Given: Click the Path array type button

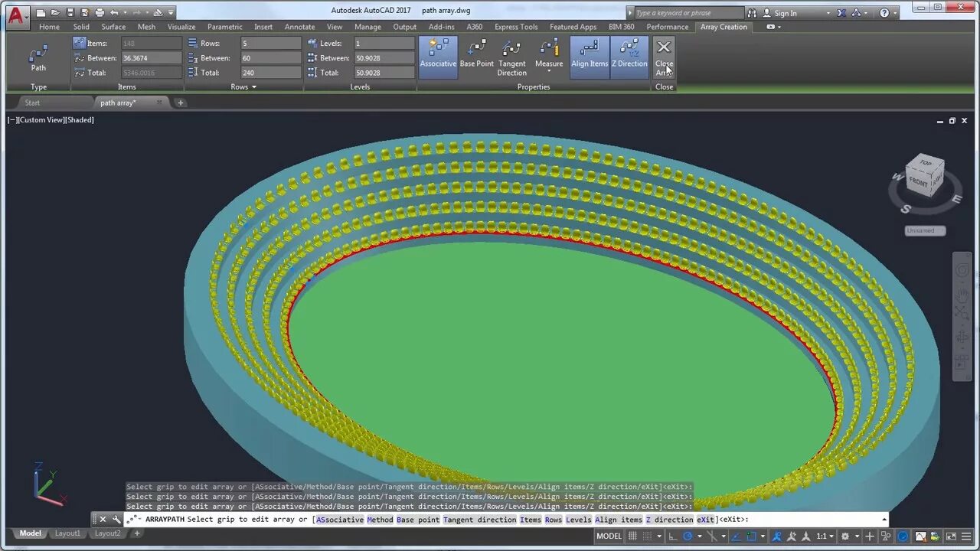Looking at the screenshot, I should 38,58.
